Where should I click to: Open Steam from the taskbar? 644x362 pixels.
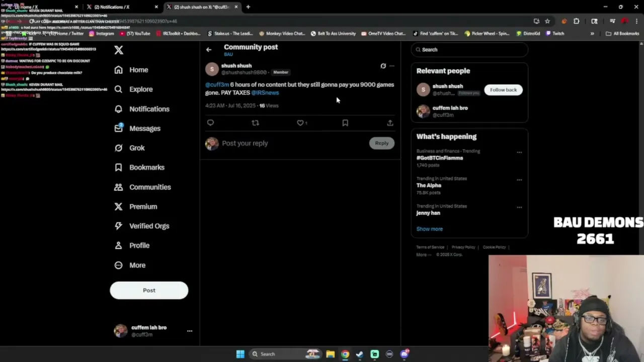360,354
